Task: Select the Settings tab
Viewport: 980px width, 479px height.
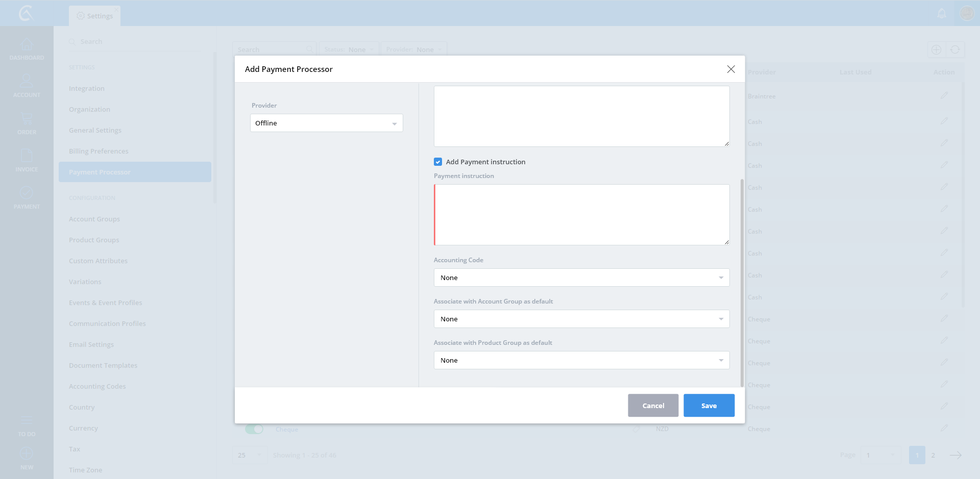Action: 95,16
